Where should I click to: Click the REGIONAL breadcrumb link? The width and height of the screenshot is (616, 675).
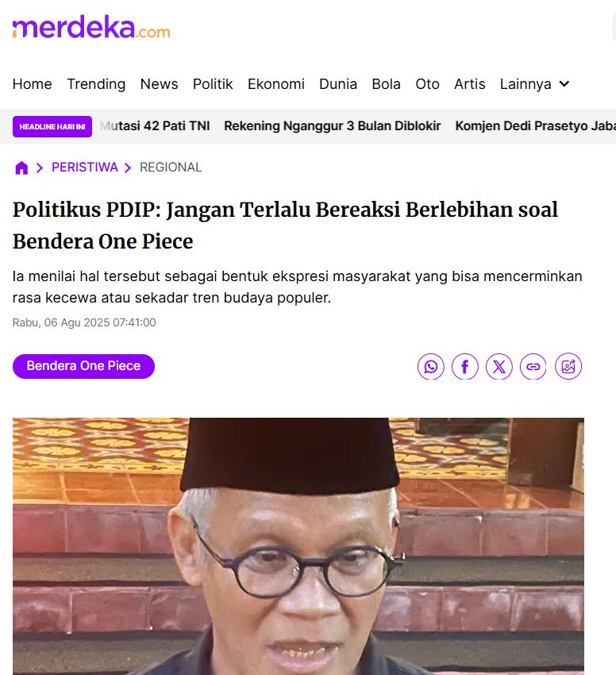click(171, 168)
